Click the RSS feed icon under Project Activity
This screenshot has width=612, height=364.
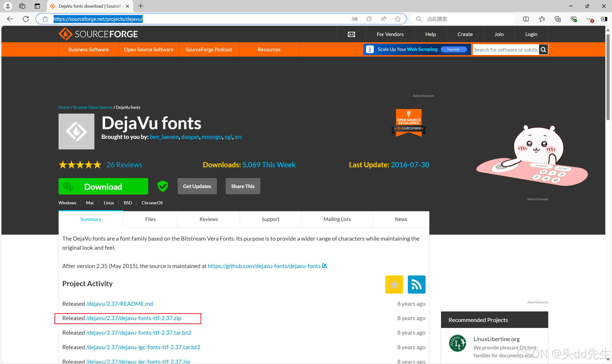pyautogui.click(x=416, y=284)
